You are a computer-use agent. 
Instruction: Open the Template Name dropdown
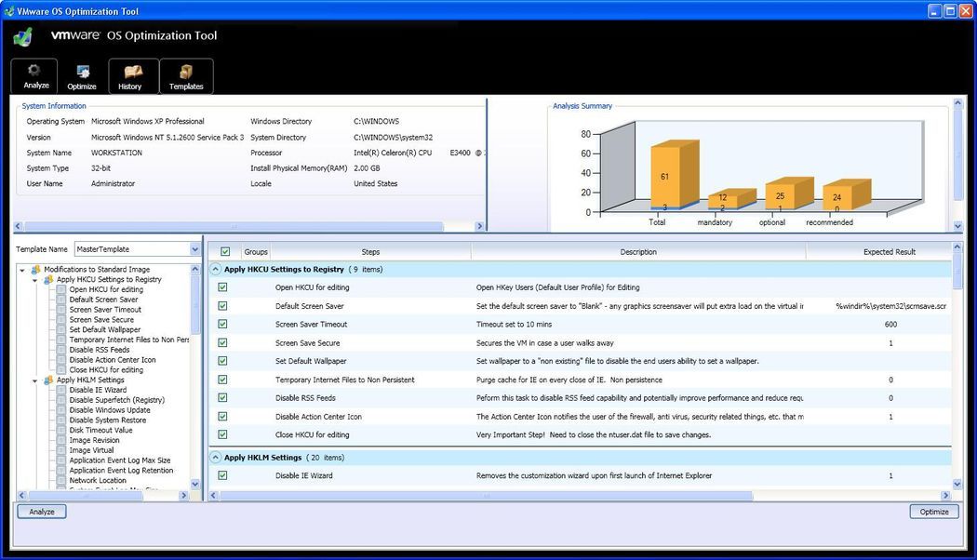[x=194, y=249]
